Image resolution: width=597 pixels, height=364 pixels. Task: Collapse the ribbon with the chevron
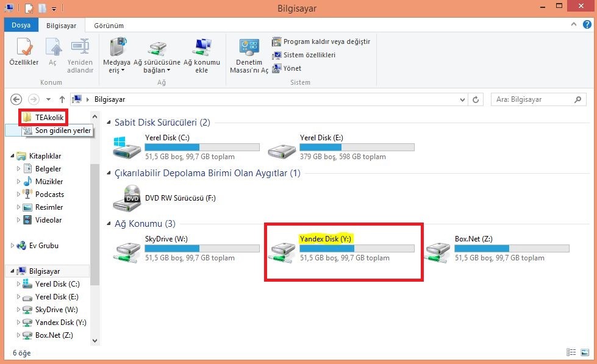[x=573, y=25]
